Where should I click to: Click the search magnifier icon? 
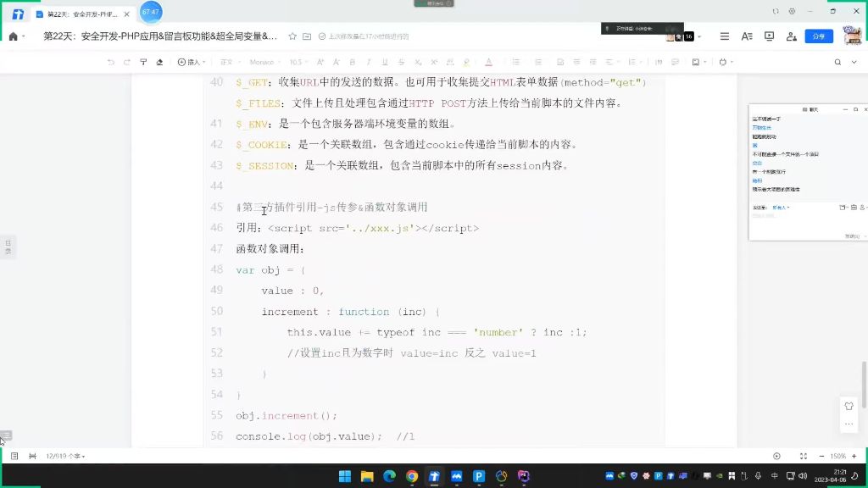click(837, 62)
